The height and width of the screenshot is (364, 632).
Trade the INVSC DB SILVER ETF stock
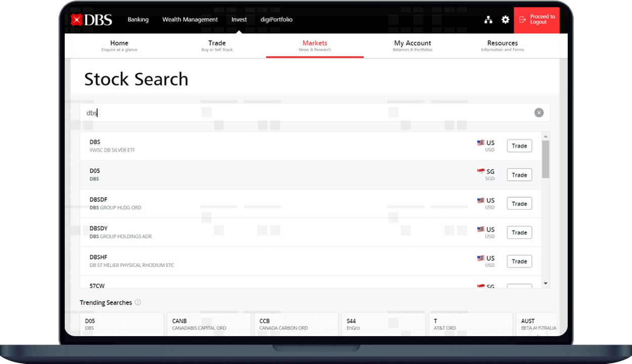519,146
